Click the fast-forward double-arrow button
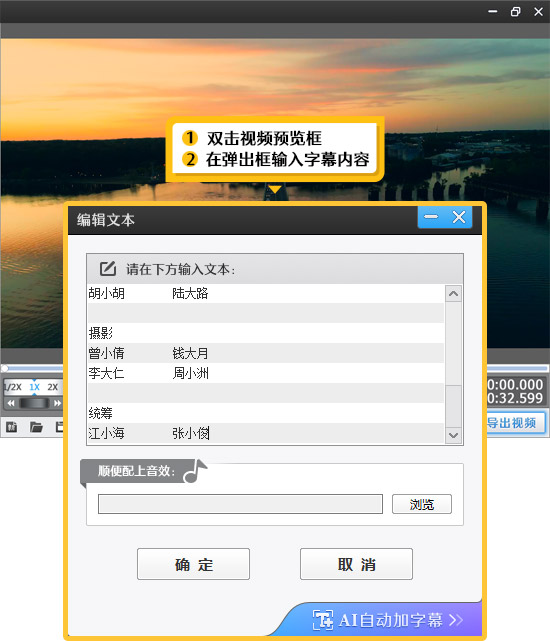550x641 pixels. (x=57, y=403)
